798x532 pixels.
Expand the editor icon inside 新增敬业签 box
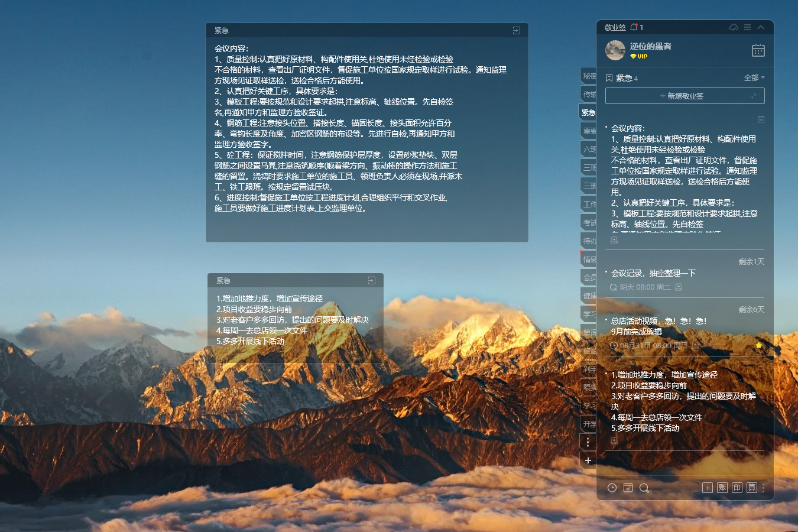[754, 96]
